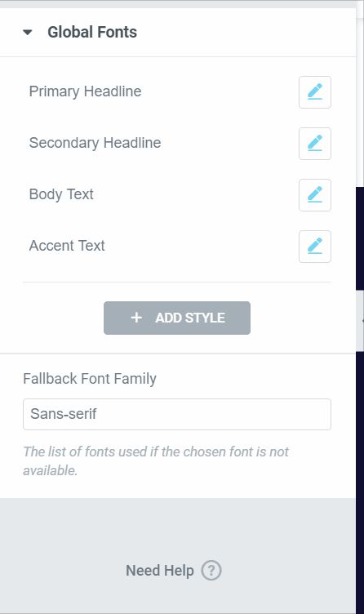Click the Global Fonts section heading

click(92, 32)
